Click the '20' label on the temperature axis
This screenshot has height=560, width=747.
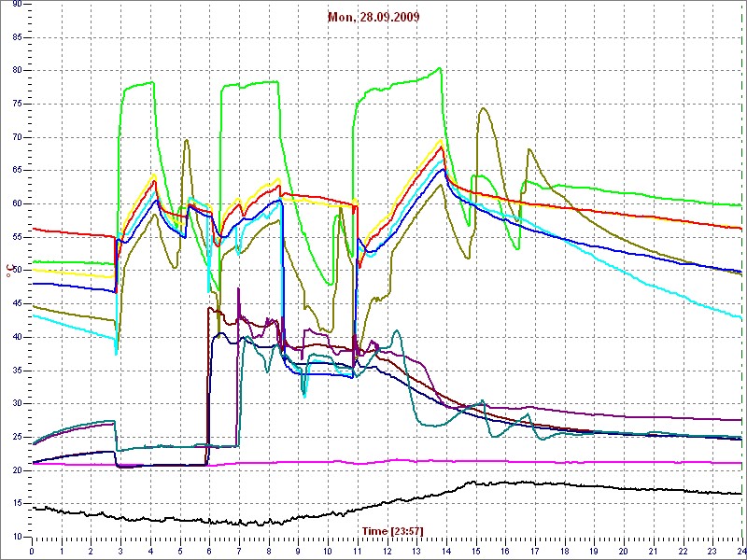(16, 470)
